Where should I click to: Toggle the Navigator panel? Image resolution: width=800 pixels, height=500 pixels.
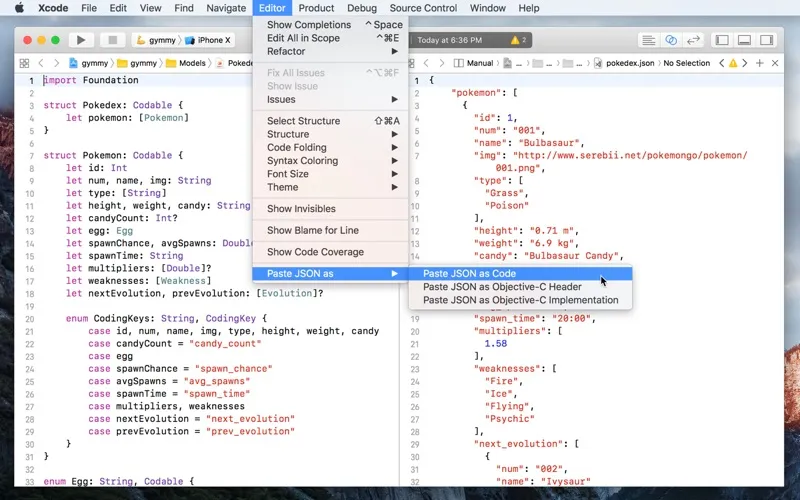tap(722, 40)
